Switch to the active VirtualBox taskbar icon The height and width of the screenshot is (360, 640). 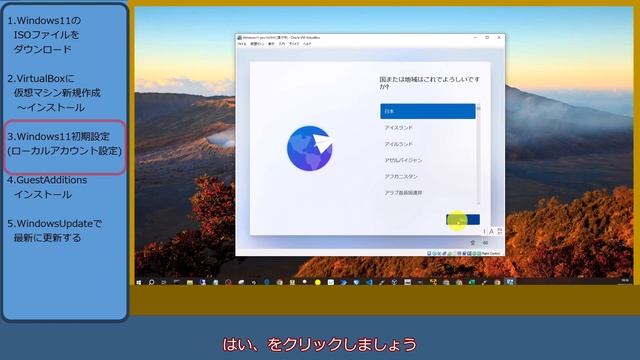(x=510, y=282)
